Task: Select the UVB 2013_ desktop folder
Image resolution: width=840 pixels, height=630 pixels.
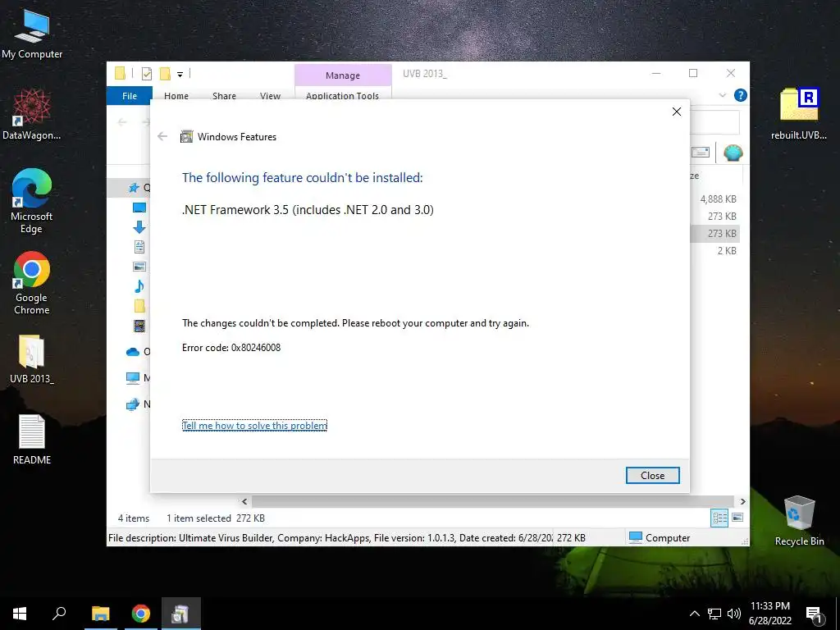Action: pos(32,359)
